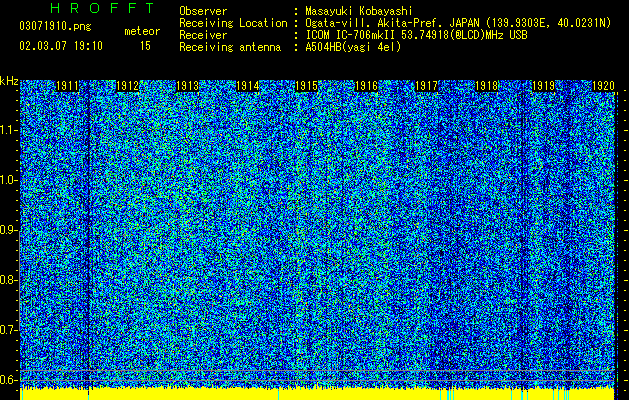Click the 1911 time marker
The image size is (629, 400).
coord(67,86)
